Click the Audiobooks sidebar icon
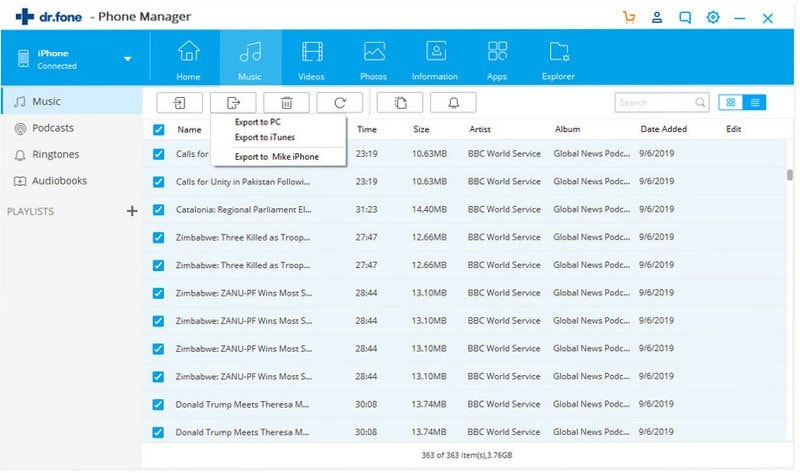The width and height of the screenshot is (800, 473). (x=20, y=181)
